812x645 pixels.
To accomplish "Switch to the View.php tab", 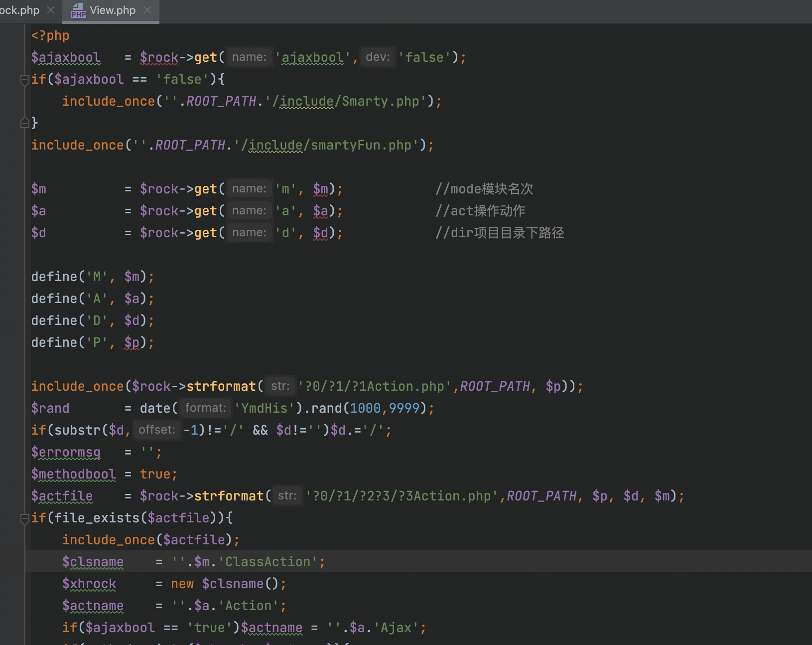I will point(110,10).
